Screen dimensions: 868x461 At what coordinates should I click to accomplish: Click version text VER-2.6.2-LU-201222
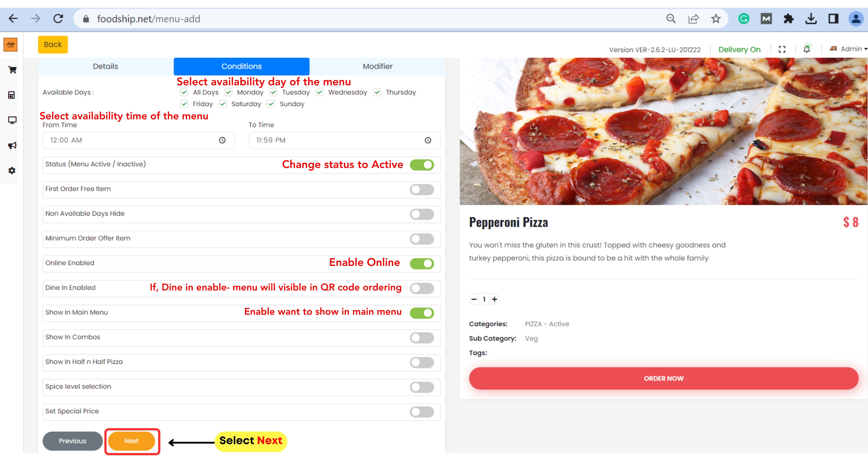coord(655,50)
